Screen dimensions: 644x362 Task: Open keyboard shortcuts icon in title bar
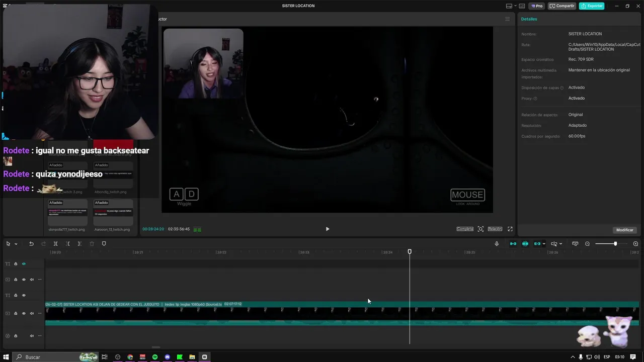click(522, 6)
